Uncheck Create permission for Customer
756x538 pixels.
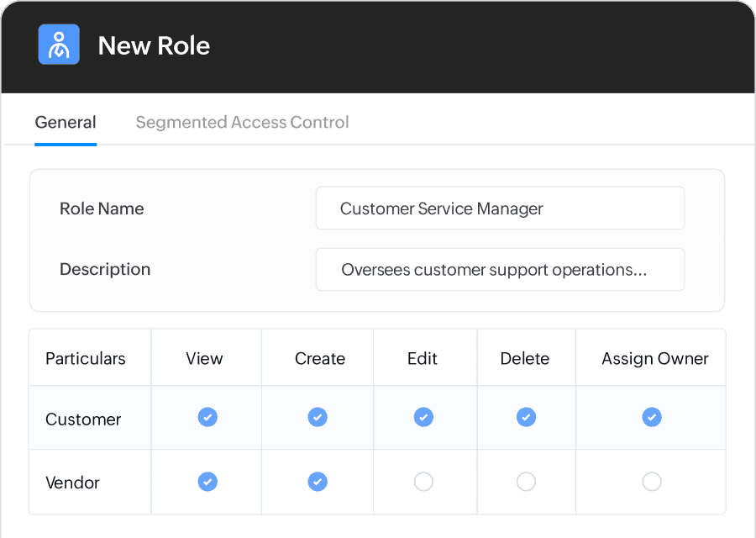coord(318,418)
